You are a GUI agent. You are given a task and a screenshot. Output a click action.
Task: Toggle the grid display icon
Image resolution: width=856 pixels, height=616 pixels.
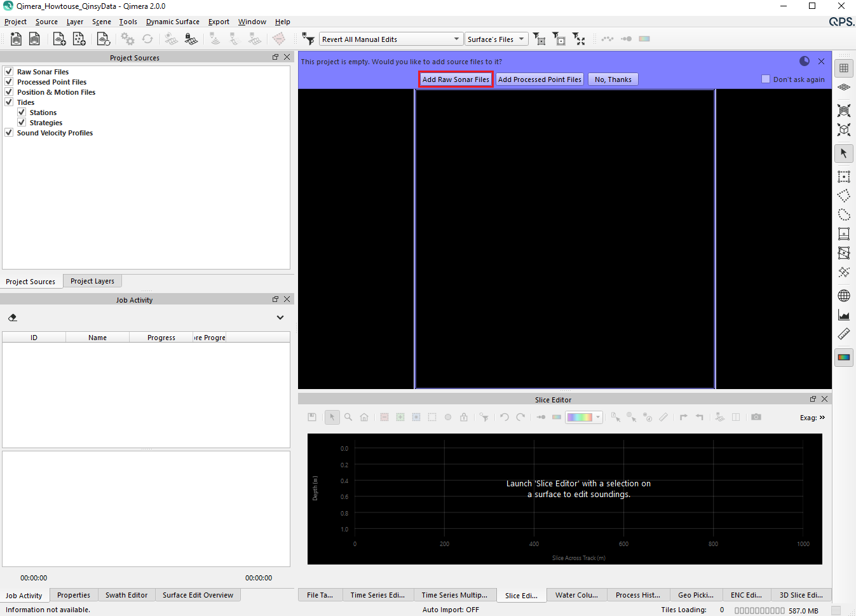pos(844,68)
